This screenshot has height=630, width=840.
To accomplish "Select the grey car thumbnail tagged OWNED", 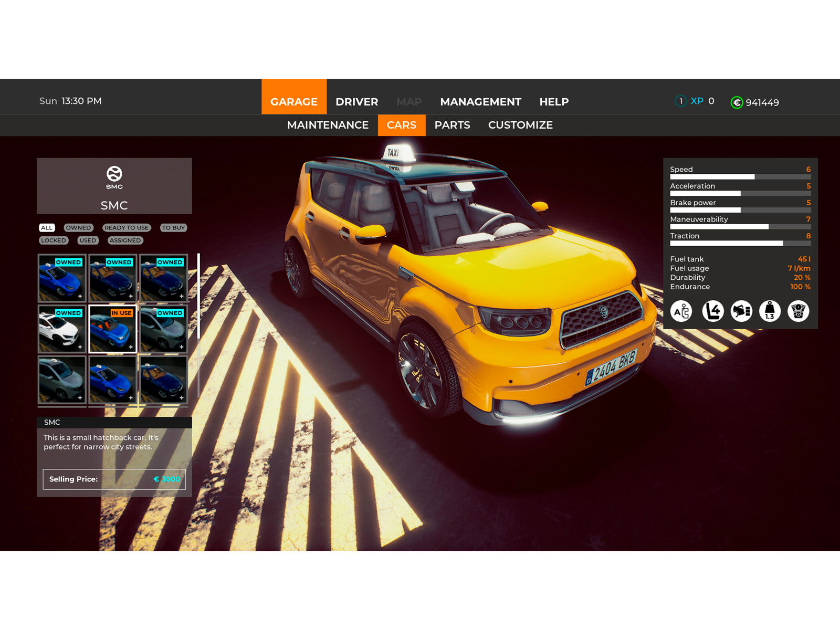I will 163,329.
